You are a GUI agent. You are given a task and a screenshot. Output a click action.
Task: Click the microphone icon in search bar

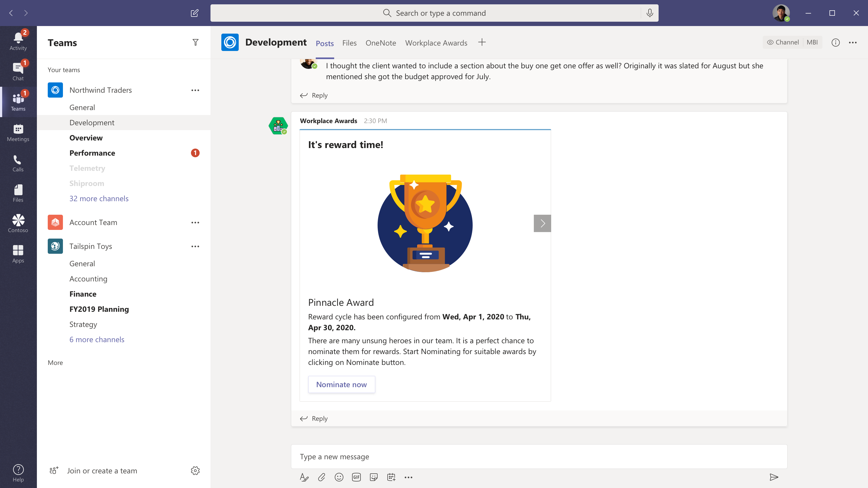(650, 13)
